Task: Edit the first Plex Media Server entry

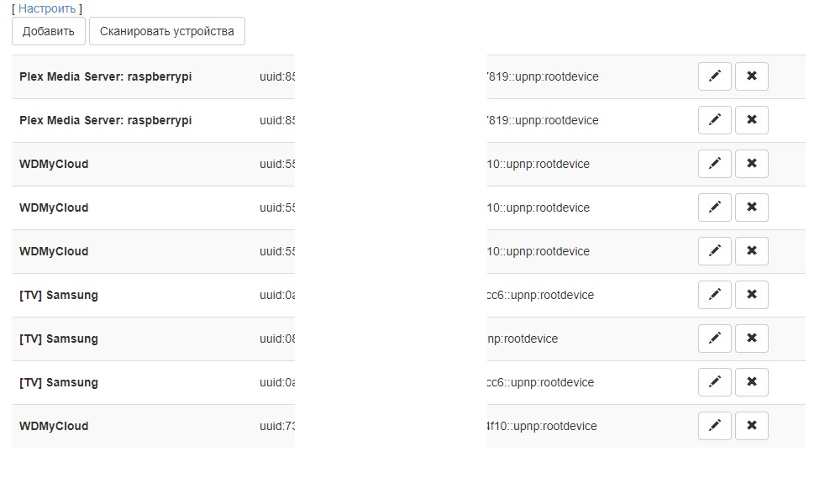Action: [715, 76]
